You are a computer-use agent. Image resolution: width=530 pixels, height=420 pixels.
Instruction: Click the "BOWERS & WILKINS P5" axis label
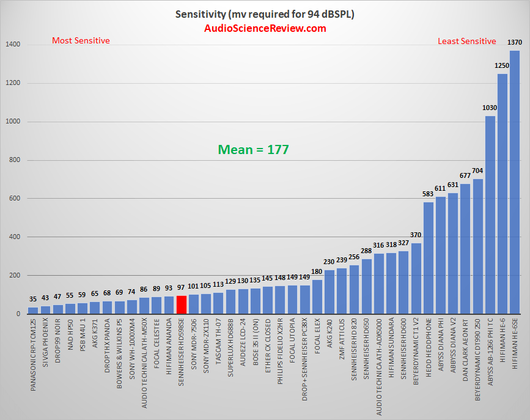(x=119, y=353)
